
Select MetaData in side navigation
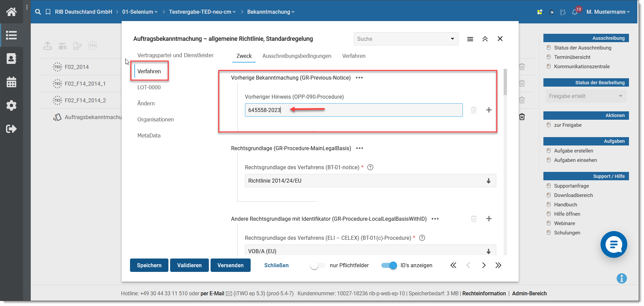149,135
